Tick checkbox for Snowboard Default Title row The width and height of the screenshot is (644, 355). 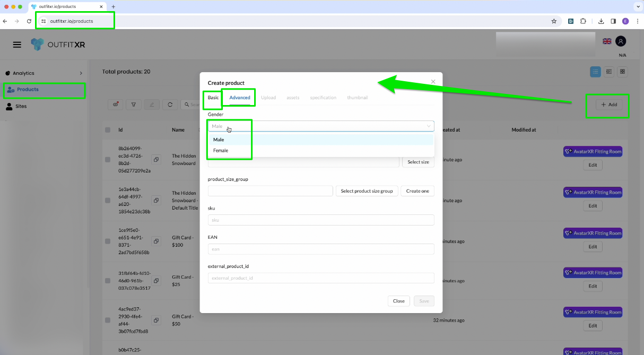point(108,201)
